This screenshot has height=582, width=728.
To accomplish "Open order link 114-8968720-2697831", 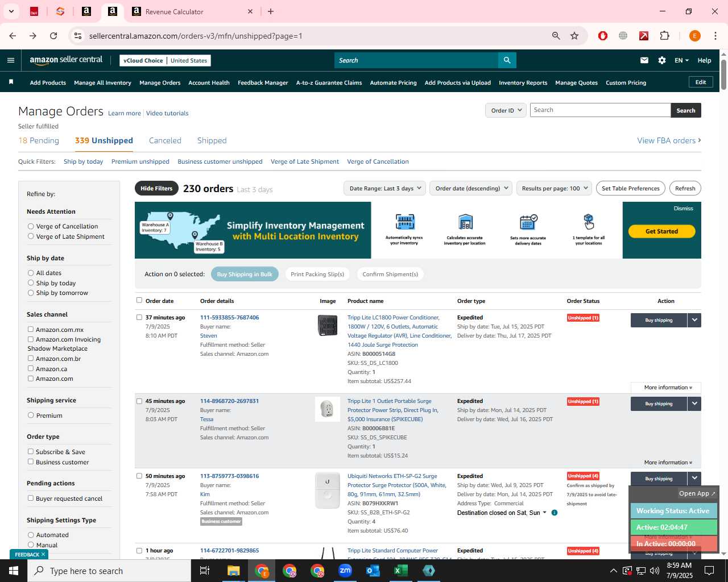I will [229, 401].
